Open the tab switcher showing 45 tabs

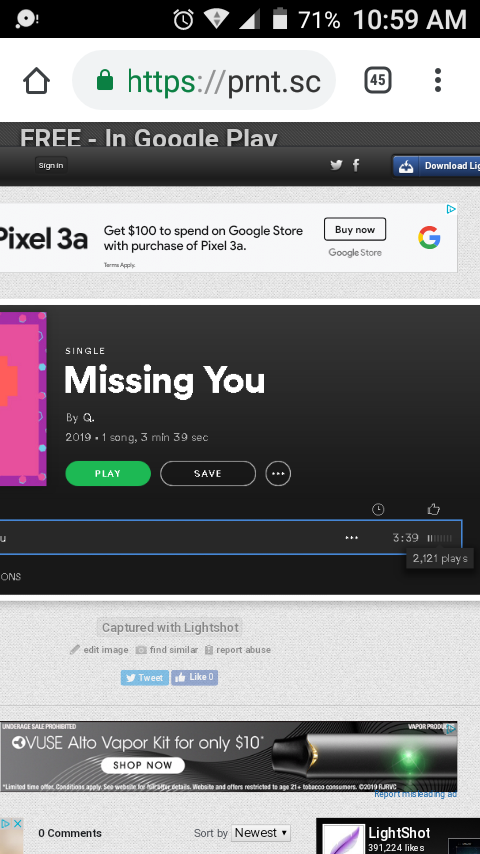click(x=378, y=81)
